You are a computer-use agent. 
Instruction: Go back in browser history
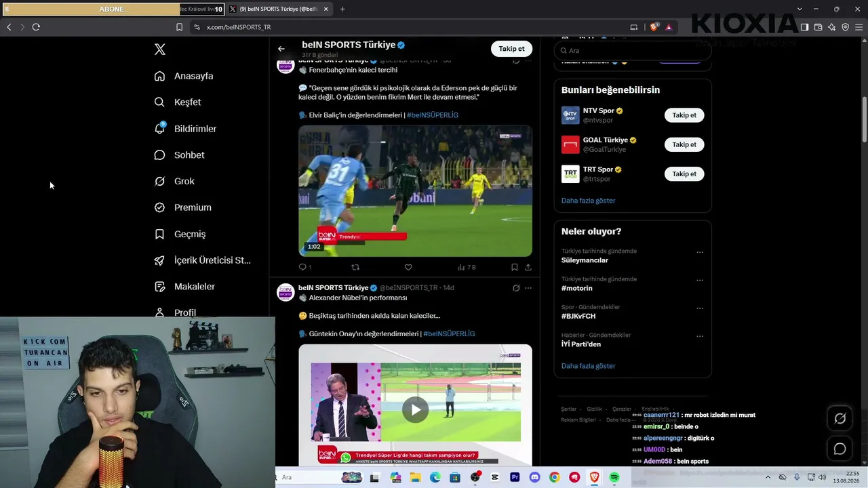tap(9, 27)
